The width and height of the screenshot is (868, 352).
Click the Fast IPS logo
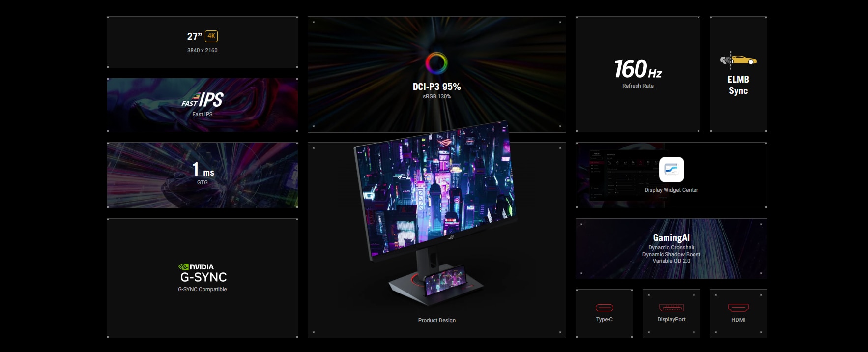203,100
